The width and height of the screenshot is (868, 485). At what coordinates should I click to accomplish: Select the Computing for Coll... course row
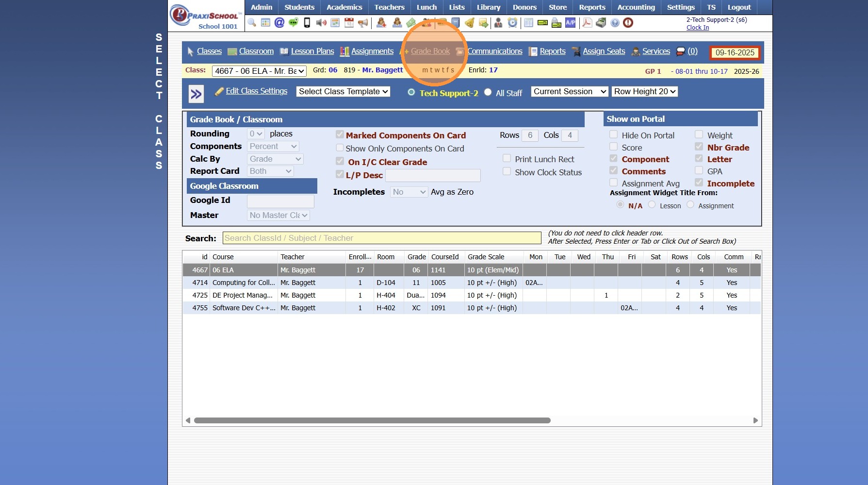472,283
